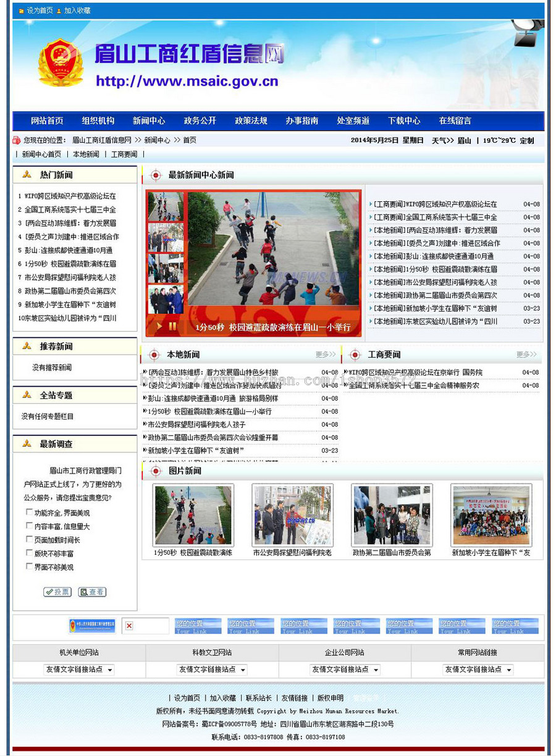Viewport: 556px width, 756px height.
Task: Click the 工商要闻 section header icon
Action: click(x=354, y=355)
